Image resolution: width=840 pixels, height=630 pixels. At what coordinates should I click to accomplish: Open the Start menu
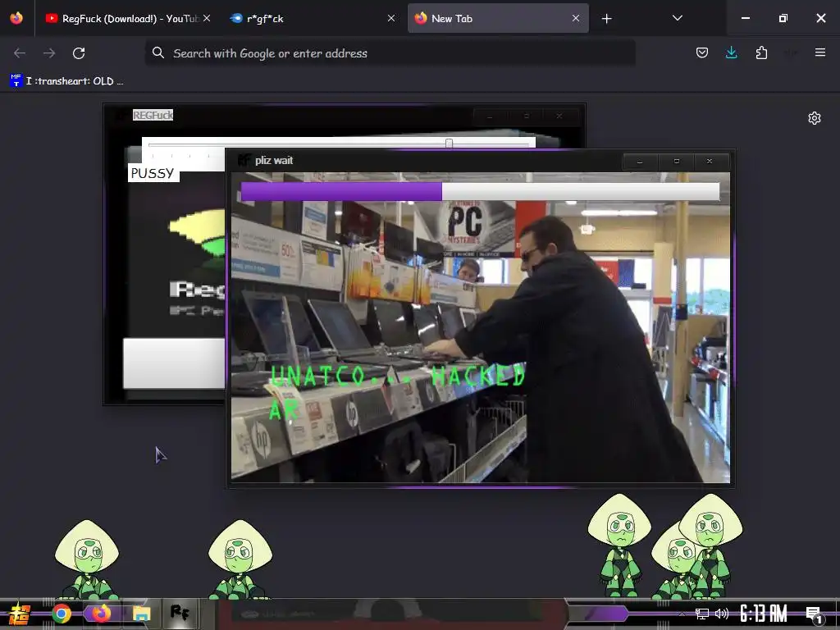point(20,614)
